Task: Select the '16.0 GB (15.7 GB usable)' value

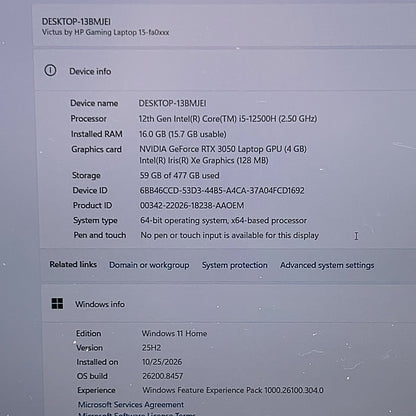Action: click(x=183, y=134)
